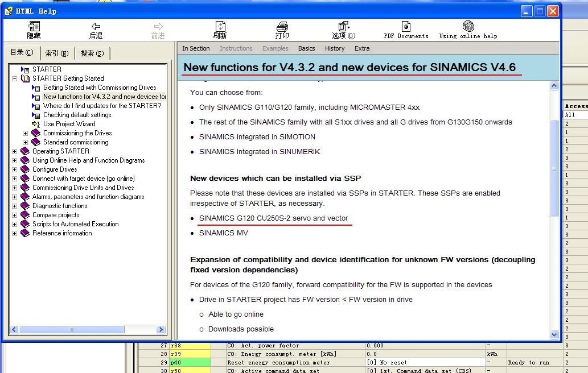Open the Compare projects topic
Viewport: 588px width, 373px height.
pos(56,215)
